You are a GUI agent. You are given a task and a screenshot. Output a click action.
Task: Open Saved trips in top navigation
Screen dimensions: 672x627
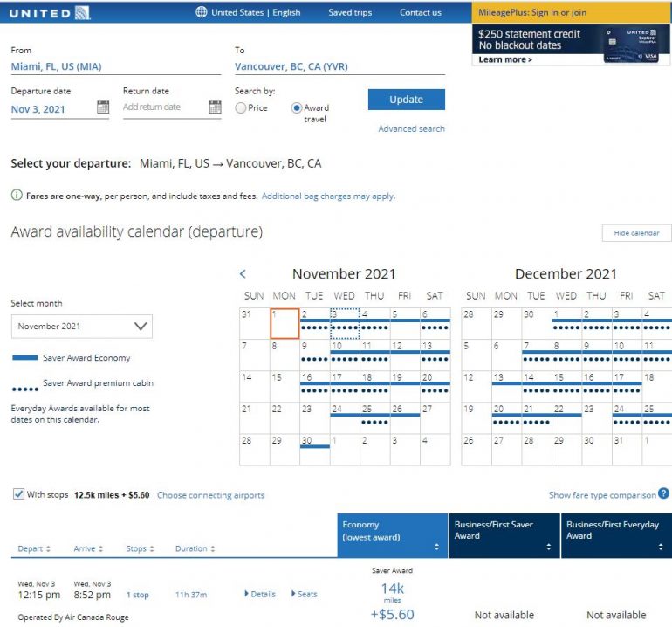pyautogui.click(x=349, y=12)
